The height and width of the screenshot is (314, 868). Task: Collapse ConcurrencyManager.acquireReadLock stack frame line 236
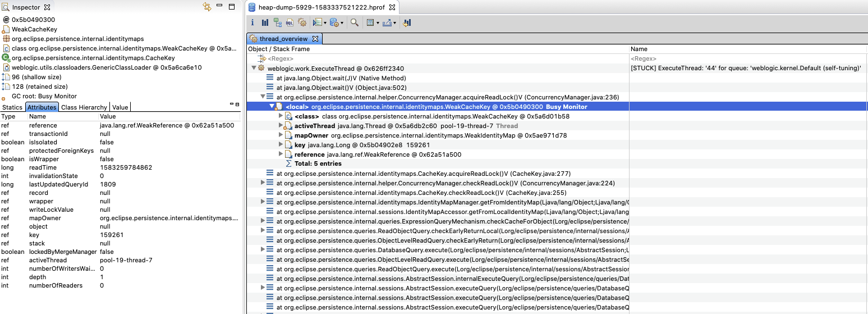click(x=263, y=97)
